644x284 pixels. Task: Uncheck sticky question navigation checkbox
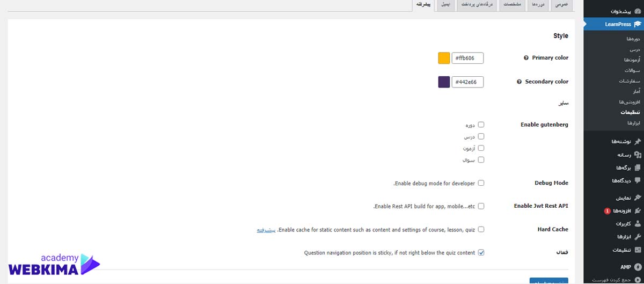click(481, 252)
